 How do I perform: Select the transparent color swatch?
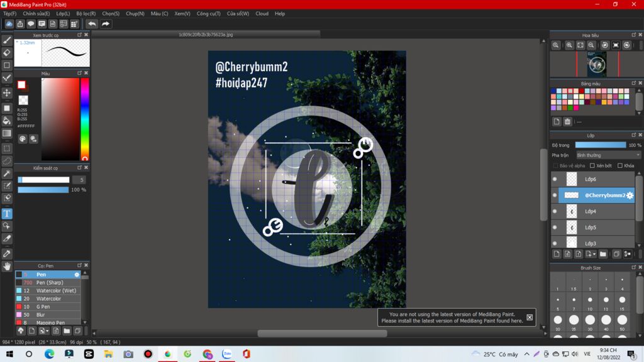pos(23,100)
